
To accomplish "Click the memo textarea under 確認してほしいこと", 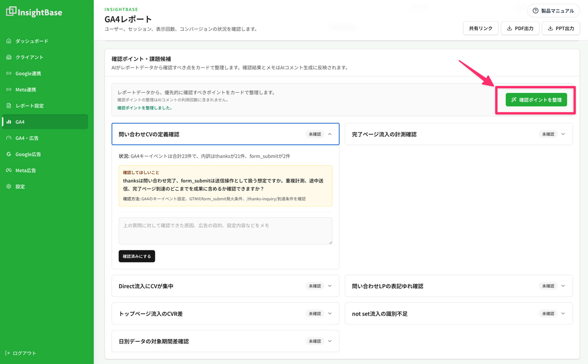I will (x=226, y=231).
